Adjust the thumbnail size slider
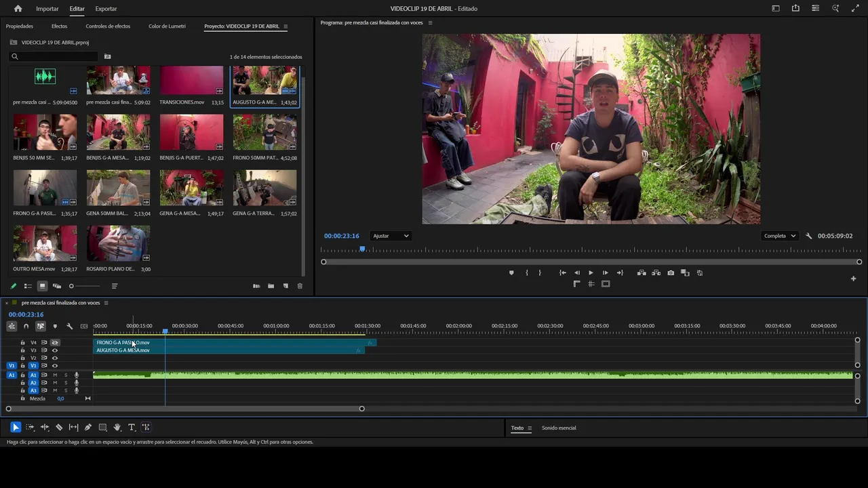868x488 pixels. click(85, 286)
